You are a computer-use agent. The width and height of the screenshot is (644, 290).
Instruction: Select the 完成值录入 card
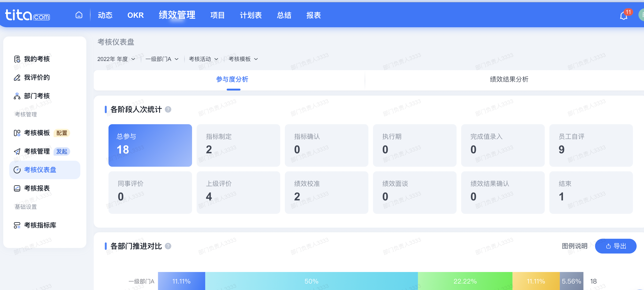point(503,145)
